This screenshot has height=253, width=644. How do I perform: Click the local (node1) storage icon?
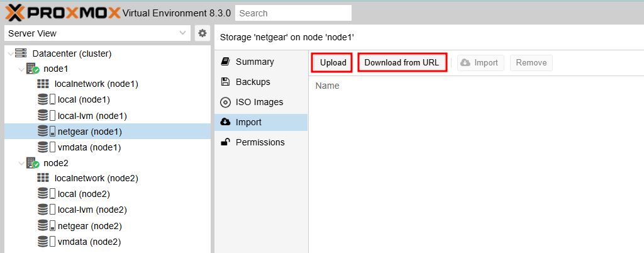coord(46,100)
